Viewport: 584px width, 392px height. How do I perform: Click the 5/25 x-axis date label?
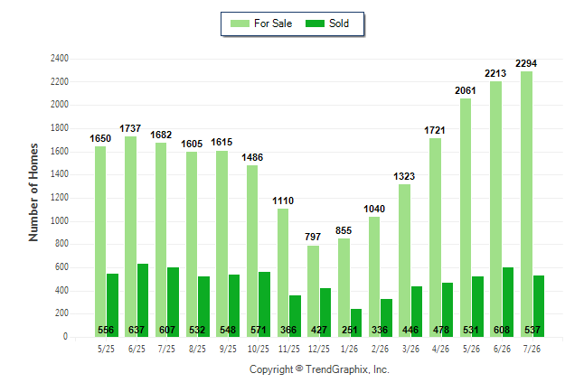(106, 349)
